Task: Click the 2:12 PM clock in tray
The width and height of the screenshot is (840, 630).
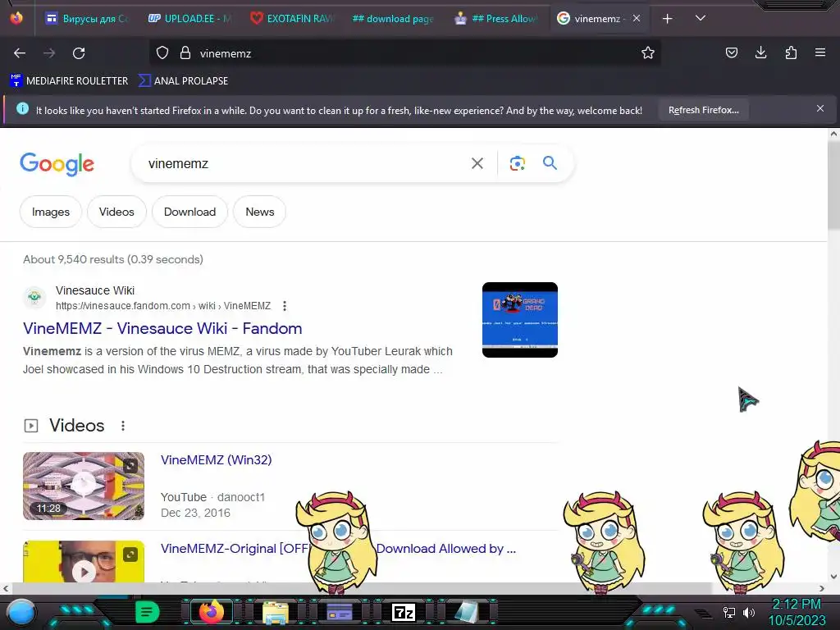Action: point(796,605)
